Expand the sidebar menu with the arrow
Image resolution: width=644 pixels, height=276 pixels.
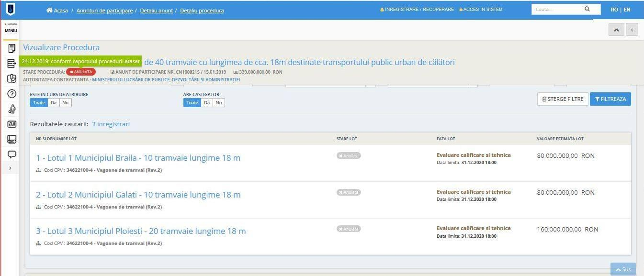[x=11, y=168]
